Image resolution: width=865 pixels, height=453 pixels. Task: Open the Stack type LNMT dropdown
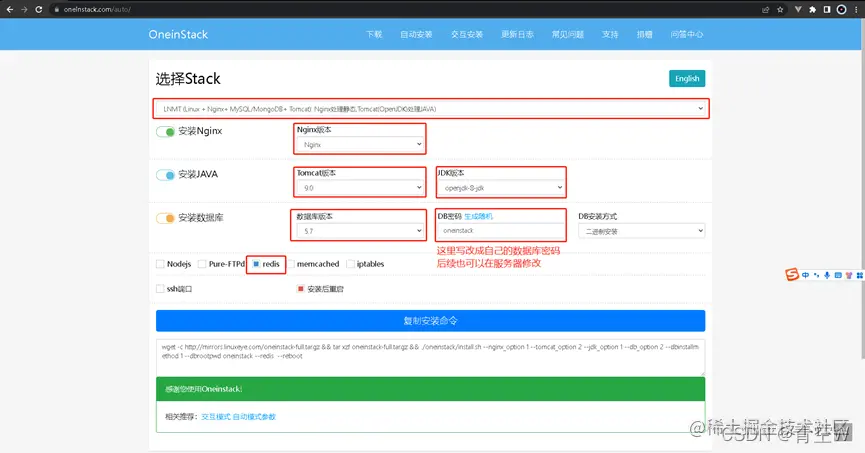(431, 109)
